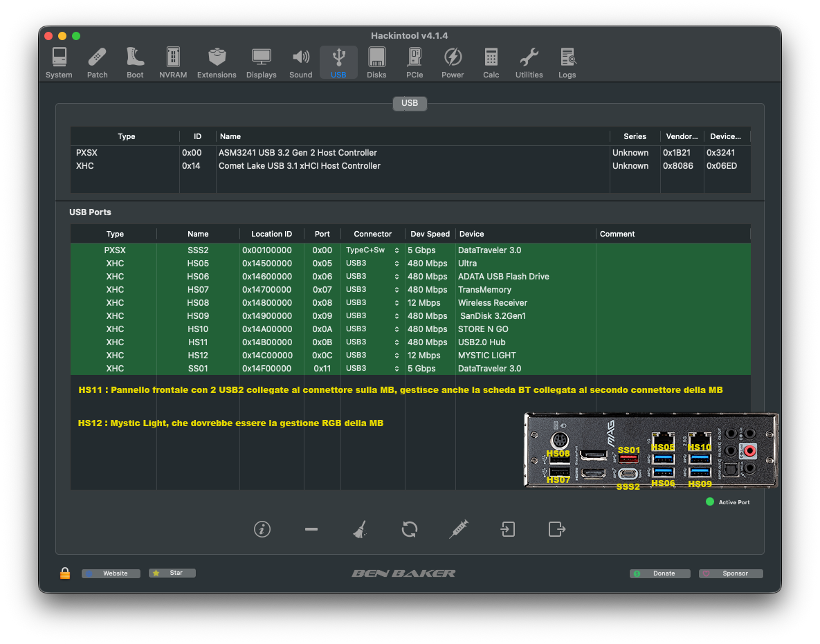The height and width of the screenshot is (644, 820).
Task: Click the Export file icon
Action: click(x=556, y=529)
